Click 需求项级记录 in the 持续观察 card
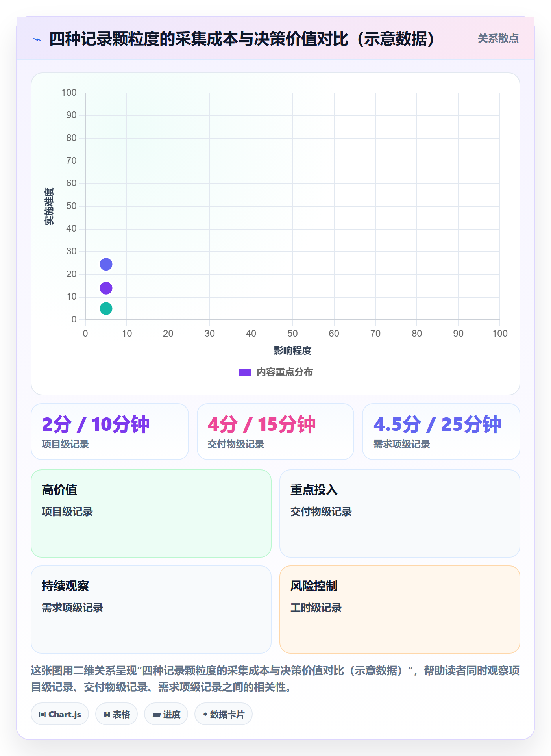Screen dimensions: 551x756 click(x=72, y=608)
